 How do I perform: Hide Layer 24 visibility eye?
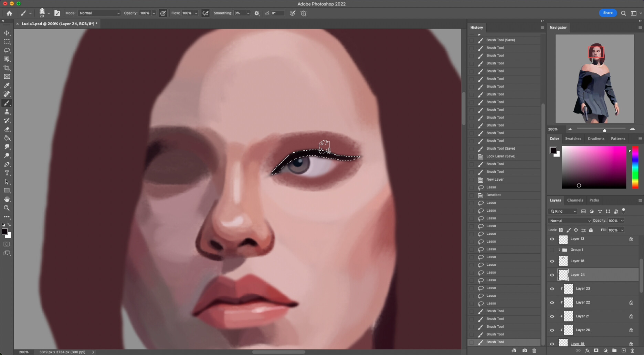tap(552, 275)
